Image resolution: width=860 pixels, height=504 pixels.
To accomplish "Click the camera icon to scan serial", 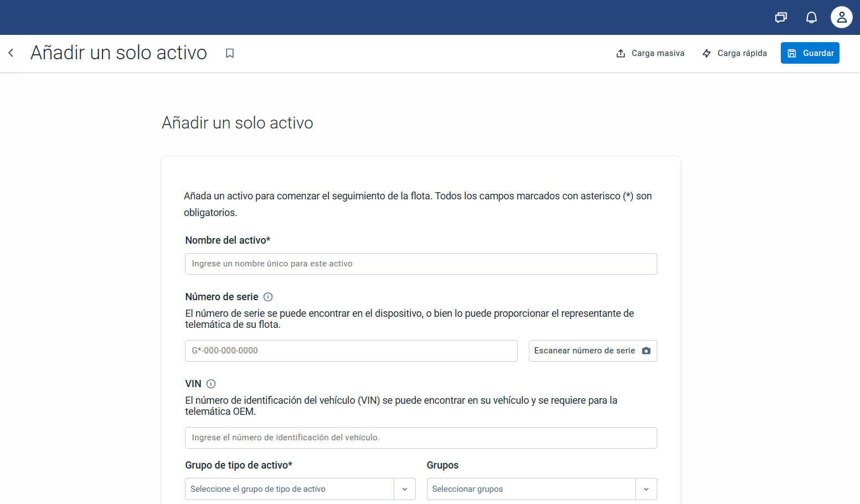I will tap(646, 351).
